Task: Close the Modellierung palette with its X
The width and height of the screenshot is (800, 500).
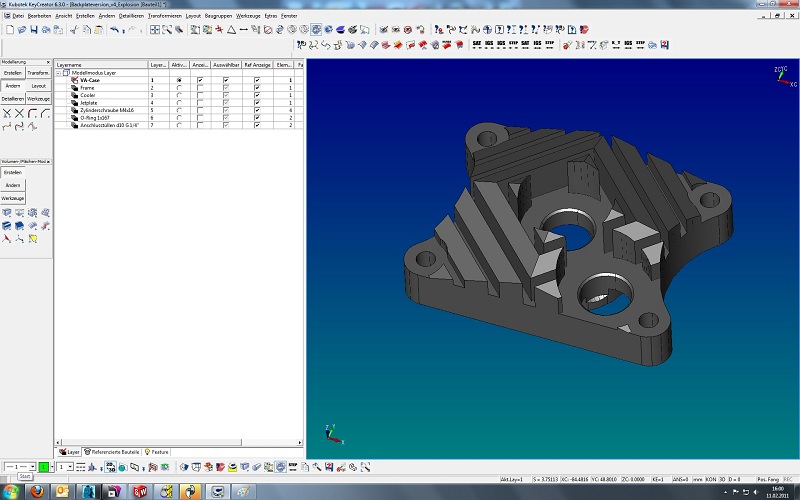Action: [48, 62]
